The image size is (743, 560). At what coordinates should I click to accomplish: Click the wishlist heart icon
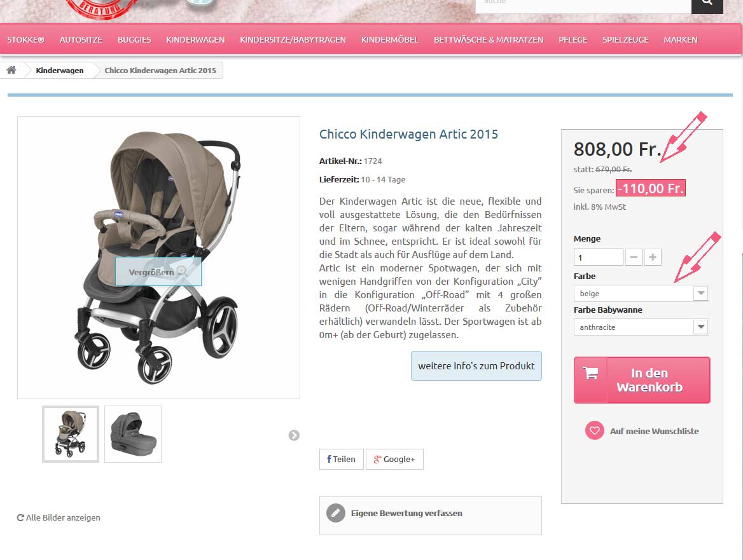[x=594, y=431]
